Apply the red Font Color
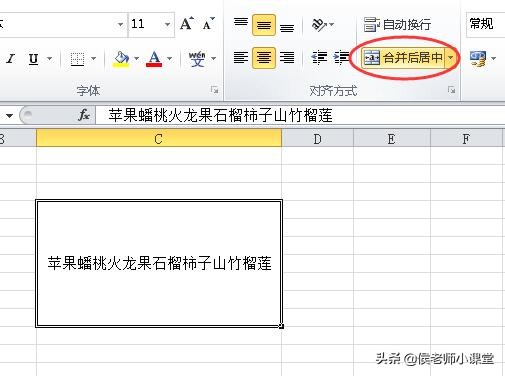This screenshot has width=505, height=376. [x=154, y=59]
